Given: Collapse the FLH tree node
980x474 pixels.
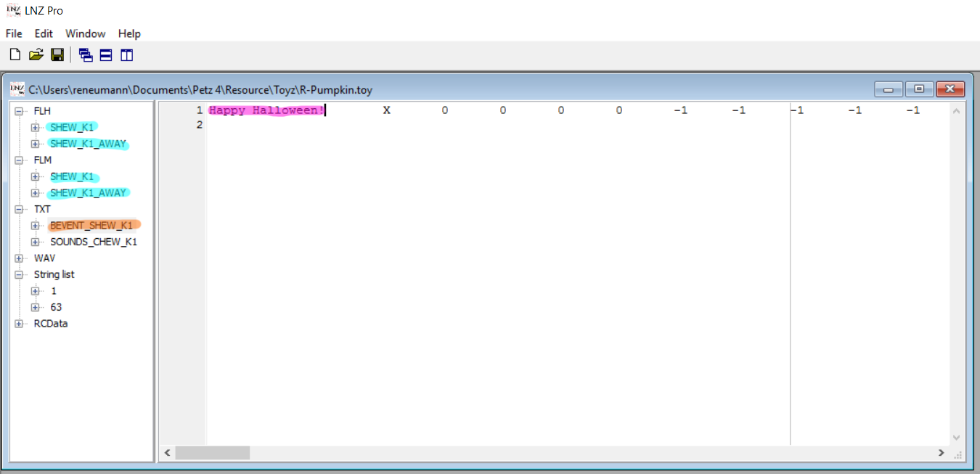Looking at the screenshot, I should point(19,111).
